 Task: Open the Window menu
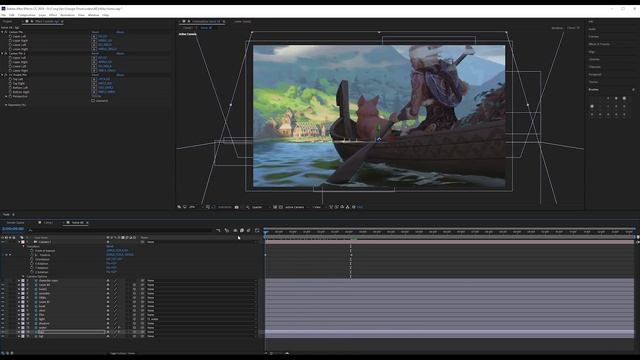click(93, 15)
